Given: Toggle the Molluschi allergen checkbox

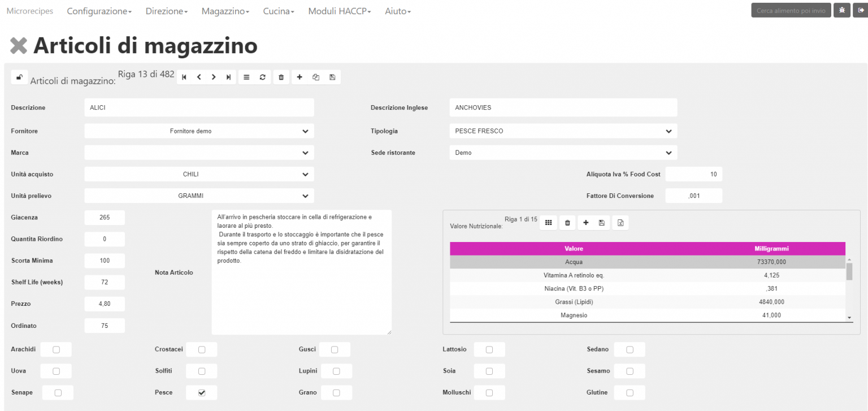Looking at the screenshot, I should pos(489,393).
